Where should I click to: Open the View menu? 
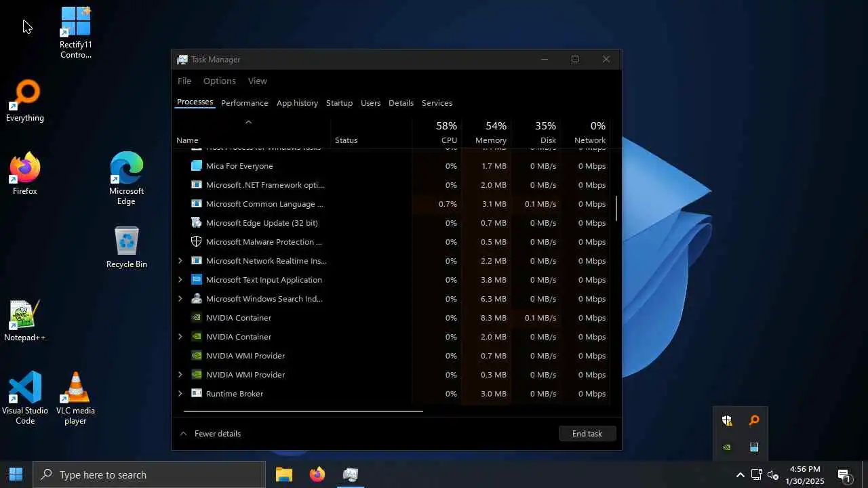[257, 81]
